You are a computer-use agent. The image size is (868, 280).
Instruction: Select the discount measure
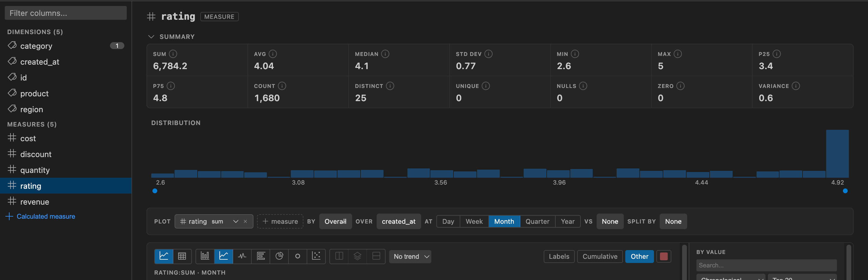(66, 154)
